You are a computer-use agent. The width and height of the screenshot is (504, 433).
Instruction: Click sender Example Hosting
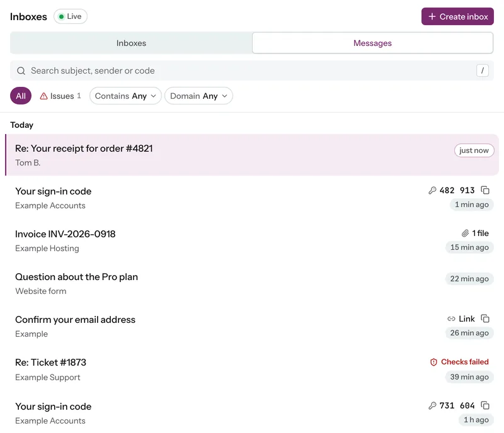pos(47,249)
